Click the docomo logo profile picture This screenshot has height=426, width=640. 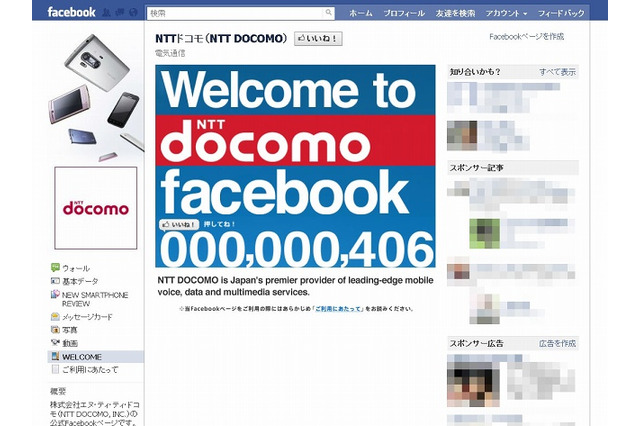pos(96,208)
